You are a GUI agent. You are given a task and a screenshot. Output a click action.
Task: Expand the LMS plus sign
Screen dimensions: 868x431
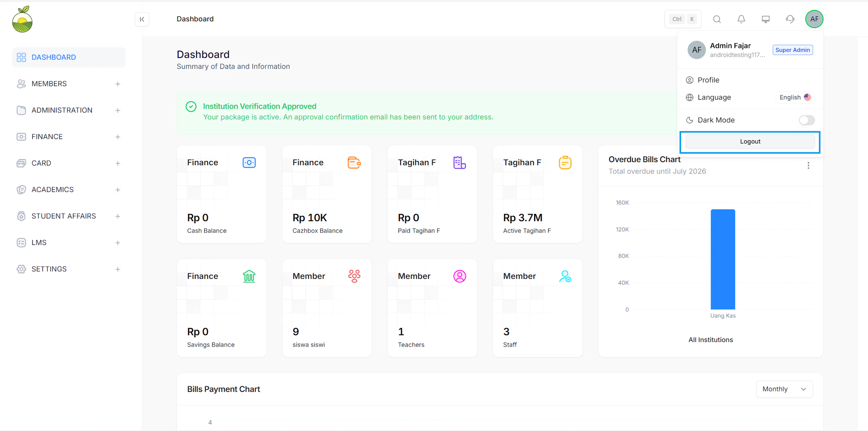pyautogui.click(x=118, y=243)
